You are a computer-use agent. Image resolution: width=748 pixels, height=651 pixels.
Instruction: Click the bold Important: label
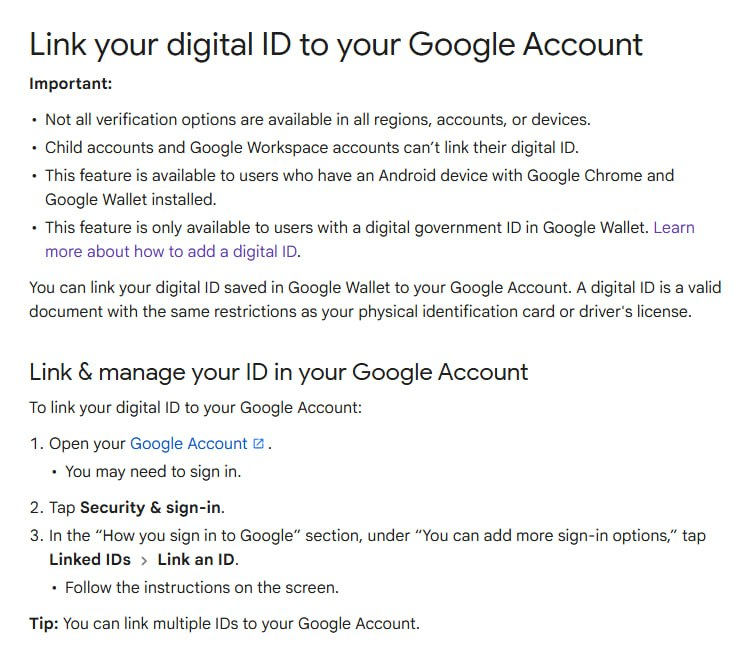(x=71, y=84)
